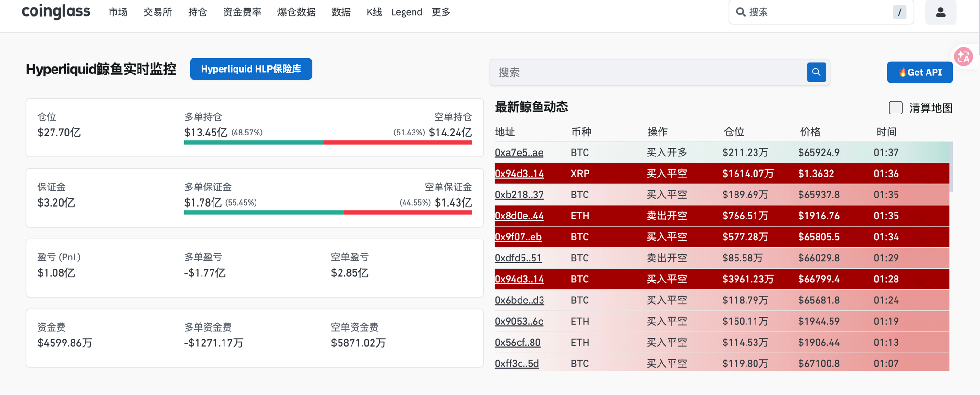Open address 0x9f07..eb

[x=518, y=237]
